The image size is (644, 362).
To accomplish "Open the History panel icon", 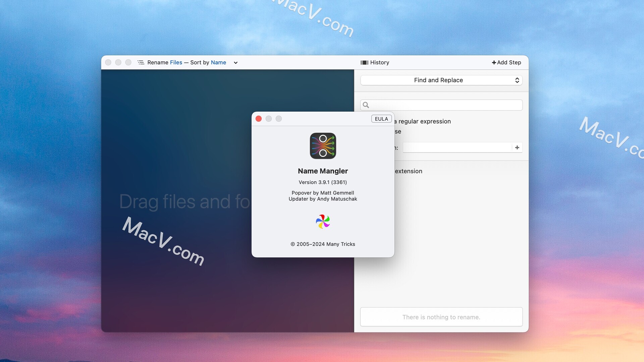I will pyautogui.click(x=364, y=62).
